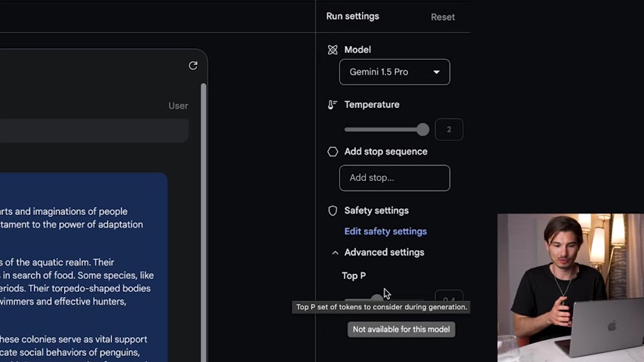The image size is (644, 362).
Task: Click the webcam video overlay
Action: [570, 287]
